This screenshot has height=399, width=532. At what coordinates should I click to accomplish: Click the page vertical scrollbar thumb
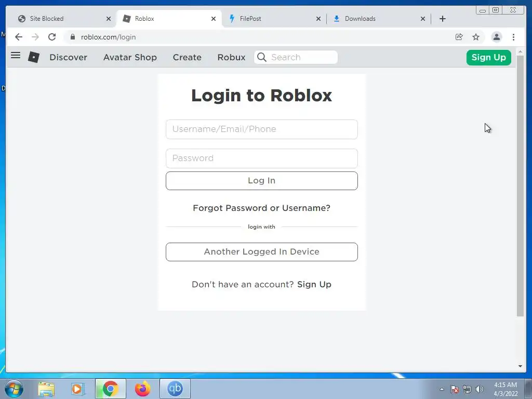point(520,187)
